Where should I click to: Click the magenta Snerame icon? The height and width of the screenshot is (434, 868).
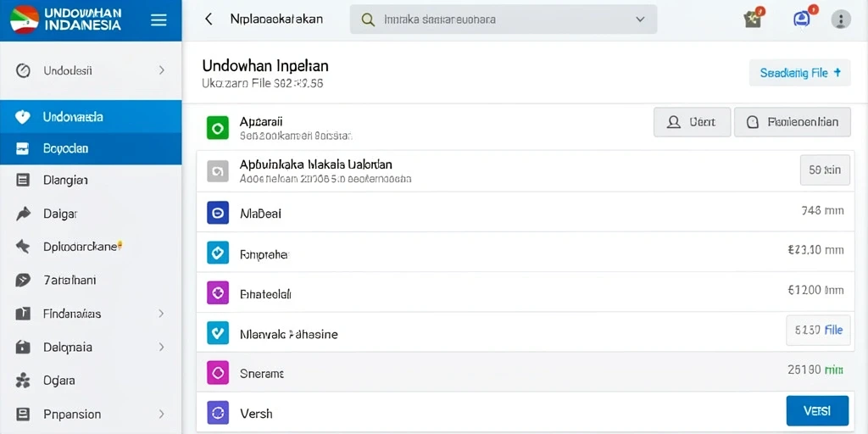click(218, 373)
